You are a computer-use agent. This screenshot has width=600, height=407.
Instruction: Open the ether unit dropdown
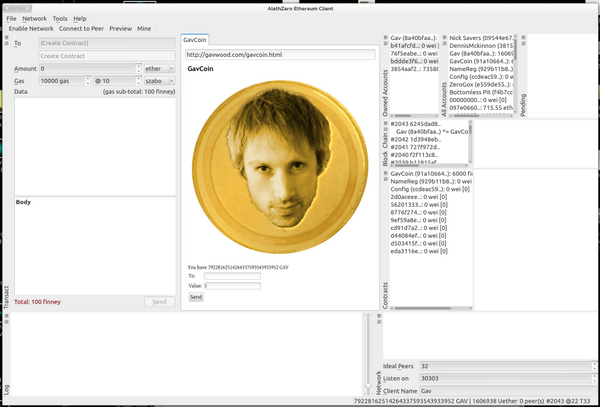160,69
